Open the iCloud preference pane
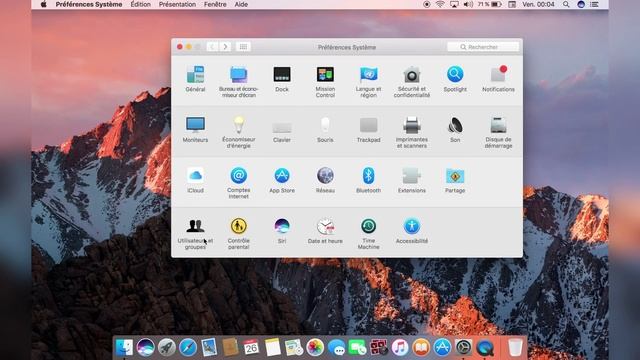 195,180
